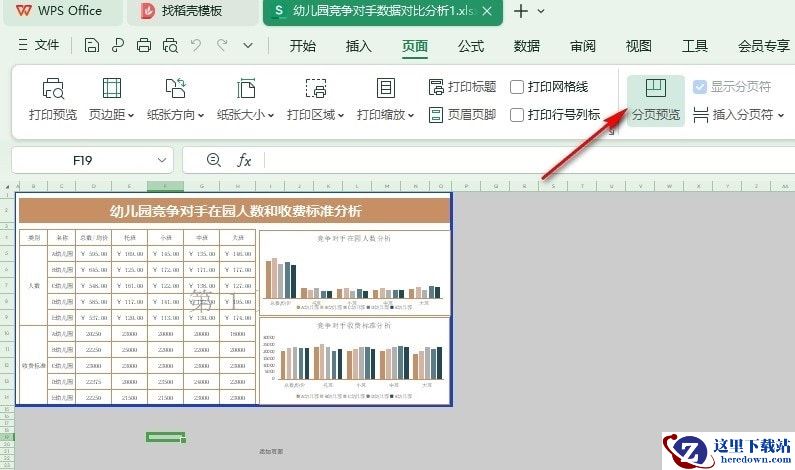795x470 pixels.
Task: Enable the 打印行号列标 checkbox
Action: tap(517, 115)
